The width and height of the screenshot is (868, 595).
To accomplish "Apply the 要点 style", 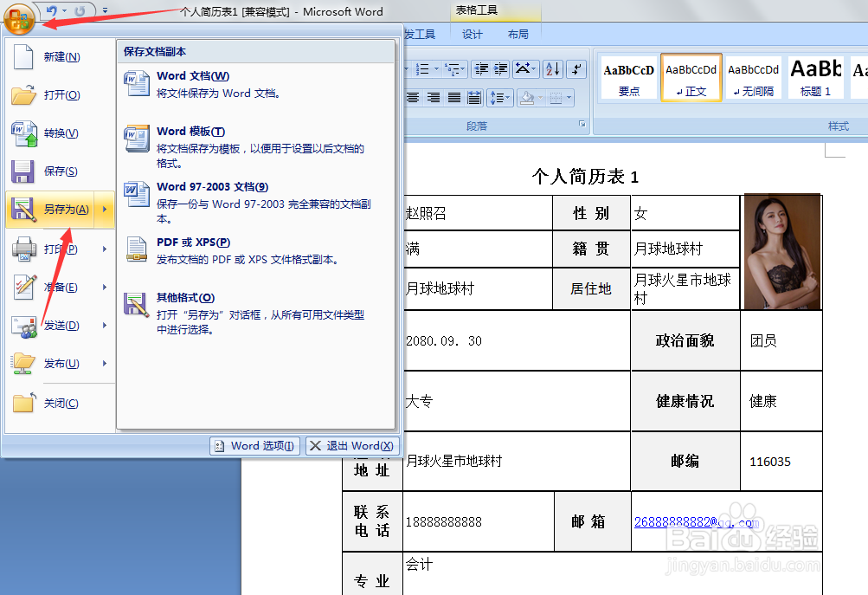I will point(628,78).
